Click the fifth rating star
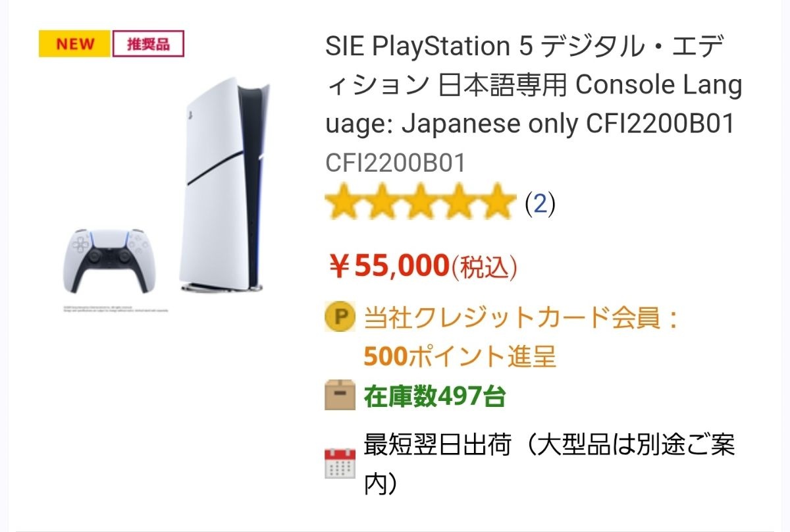The width and height of the screenshot is (790, 532). click(x=496, y=203)
